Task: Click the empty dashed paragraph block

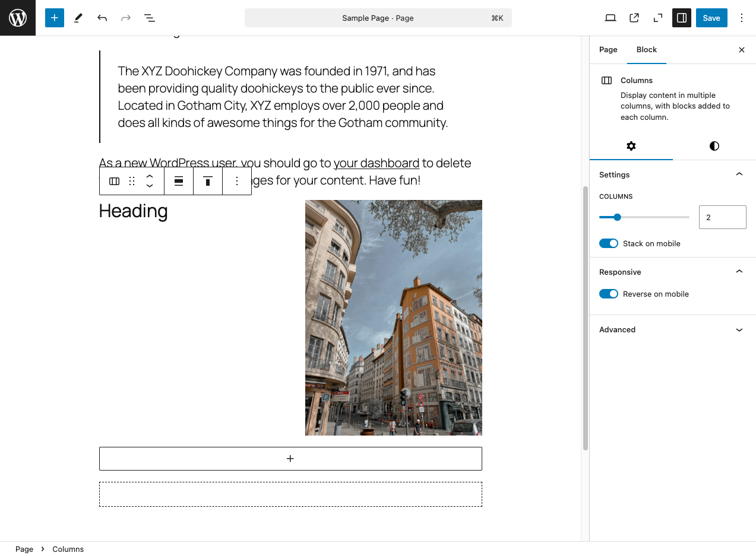Action: point(290,494)
